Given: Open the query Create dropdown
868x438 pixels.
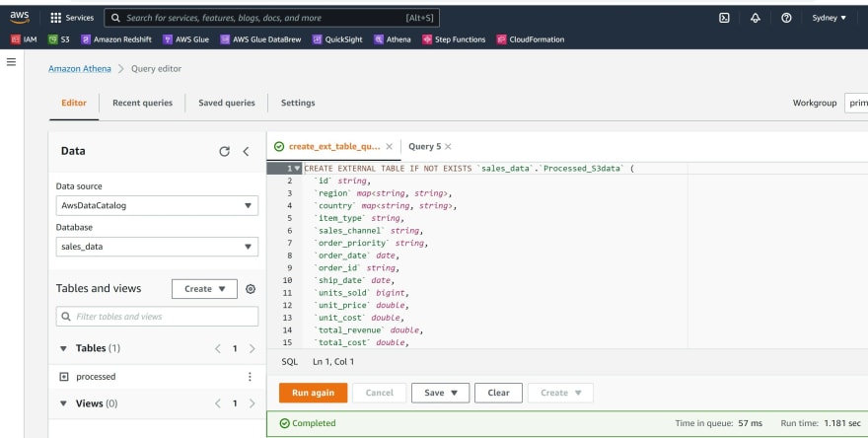Looking at the screenshot, I should tap(560, 393).
